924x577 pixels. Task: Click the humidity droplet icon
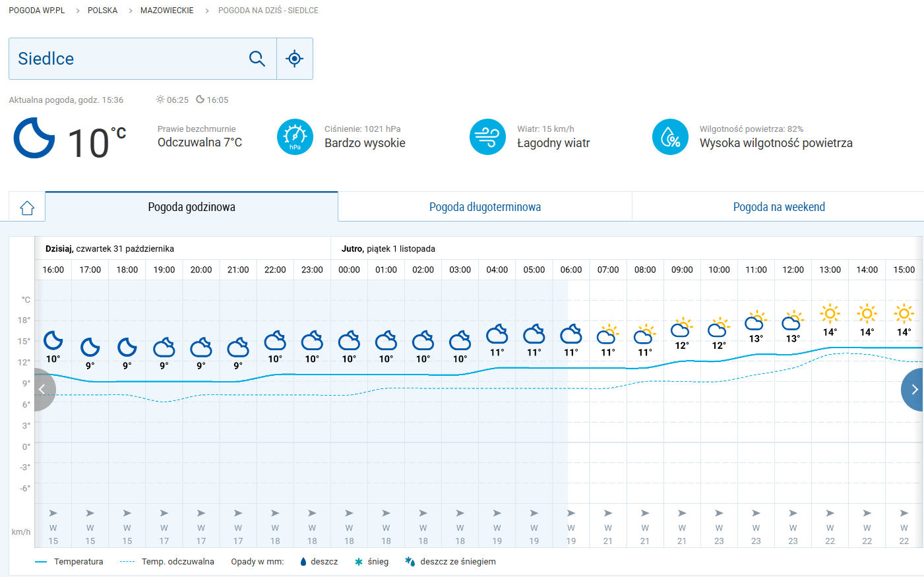670,137
